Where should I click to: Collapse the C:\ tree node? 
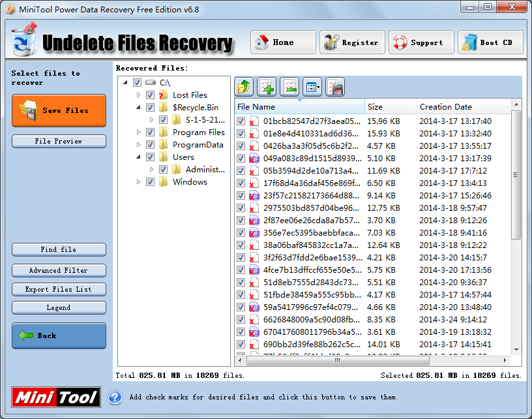(126, 82)
